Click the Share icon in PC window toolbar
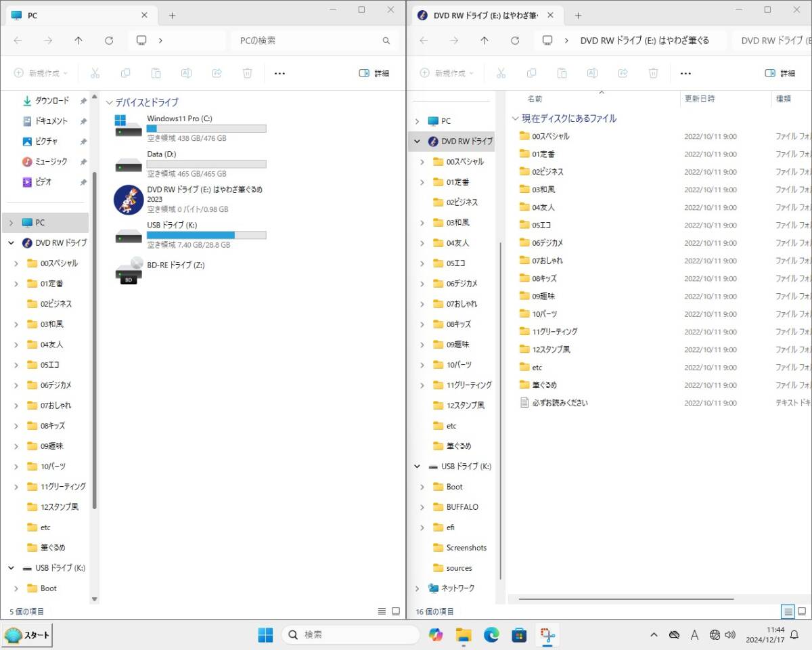The image size is (812, 650). click(x=217, y=73)
